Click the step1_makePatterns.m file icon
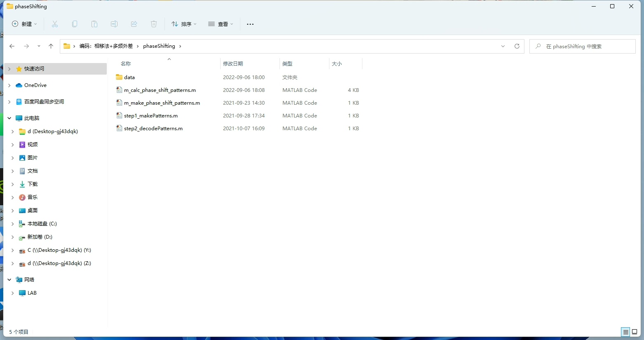Screen dimensions: 644x340 (119, 115)
